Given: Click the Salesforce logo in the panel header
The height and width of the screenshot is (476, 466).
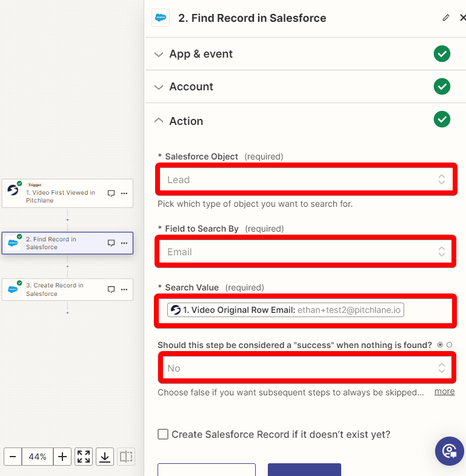Looking at the screenshot, I should coord(161,18).
